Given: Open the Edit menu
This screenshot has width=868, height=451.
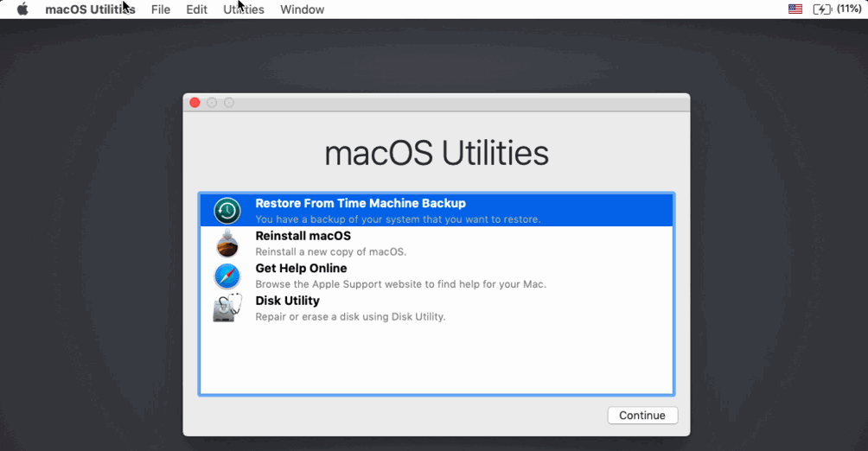Looking at the screenshot, I should pyautogui.click(x=196, y=10).
